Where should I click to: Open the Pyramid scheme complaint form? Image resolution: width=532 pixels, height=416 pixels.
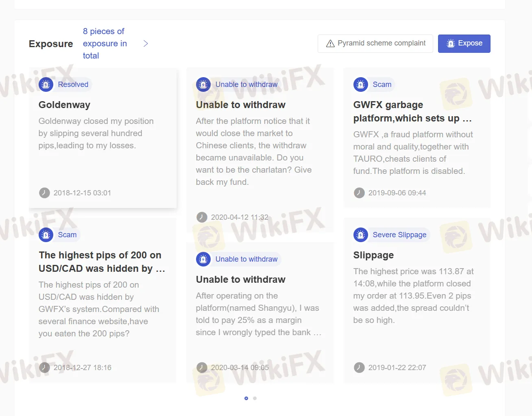pos(375,43)
